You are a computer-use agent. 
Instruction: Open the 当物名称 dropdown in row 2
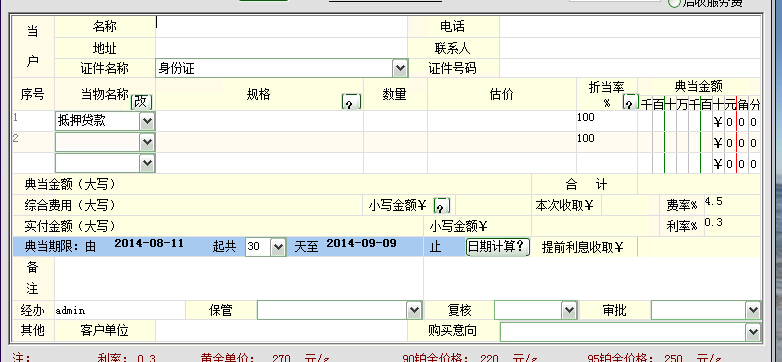coord(147,143)
